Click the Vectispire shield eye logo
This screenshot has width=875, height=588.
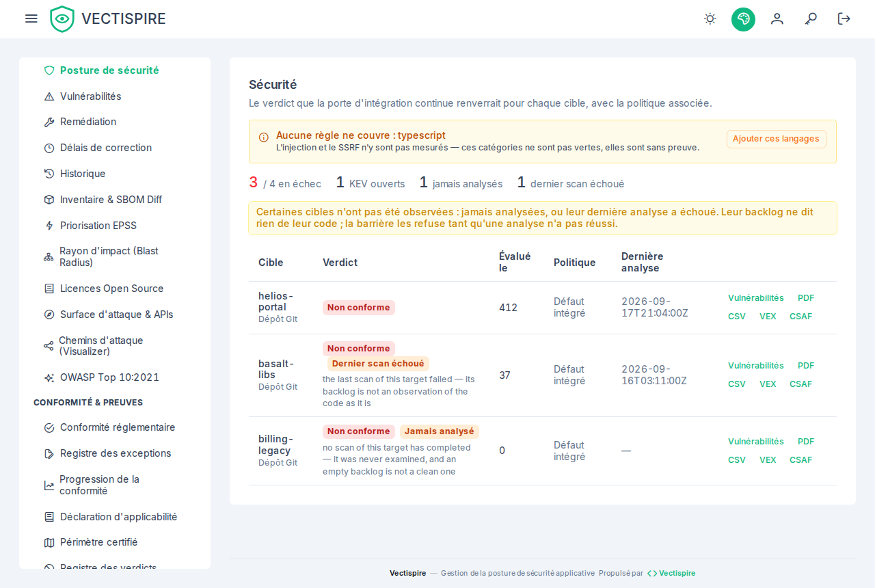click(x=62, y=19)
